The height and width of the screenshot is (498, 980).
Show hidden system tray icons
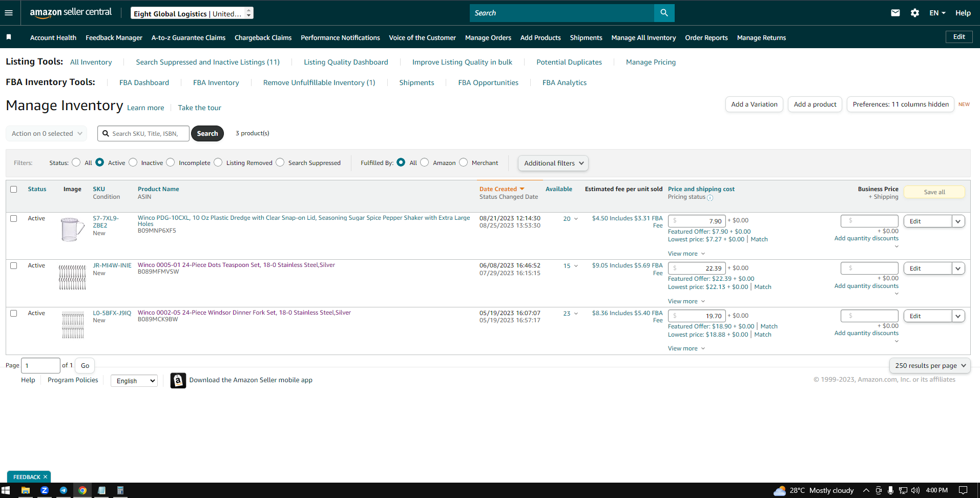coord(866,490)
